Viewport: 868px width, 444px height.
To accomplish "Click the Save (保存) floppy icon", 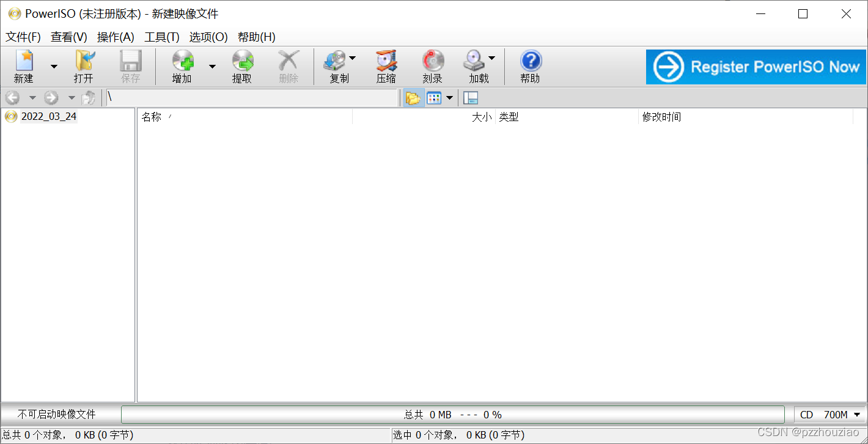I will point(130,61).
